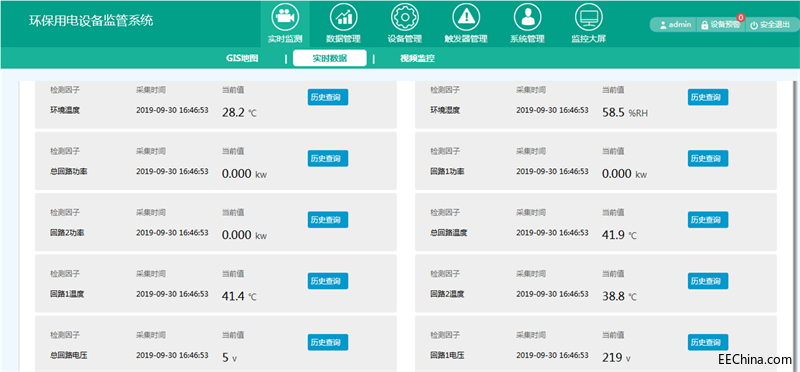Click 历史查询 for 回路1功率
Screen dimensions: 800x372
point(708,159)
